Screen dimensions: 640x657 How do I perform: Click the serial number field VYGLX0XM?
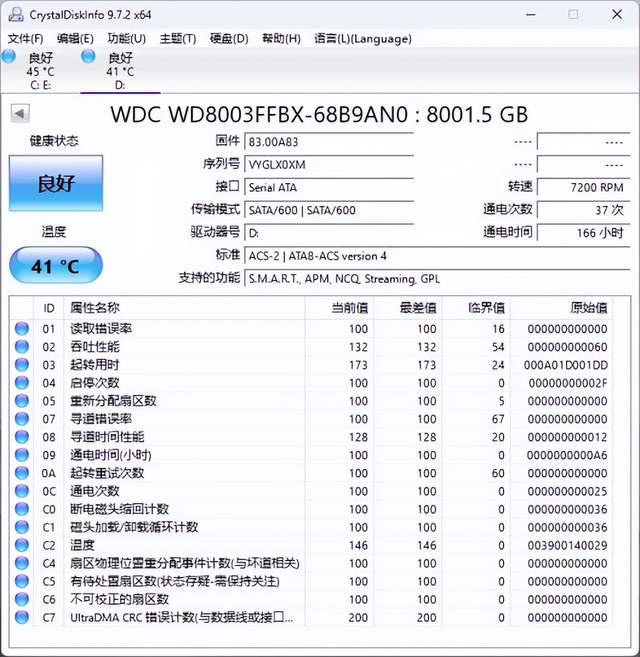click(329, 164)
